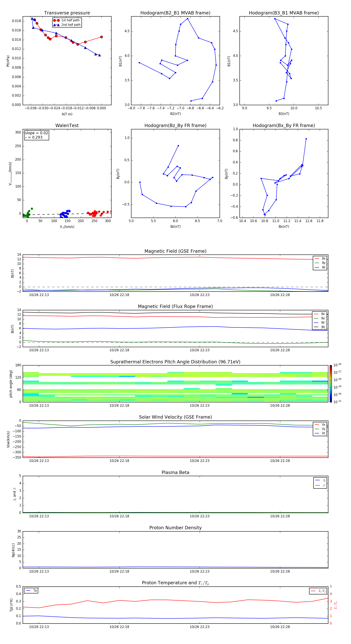
Task: Click the A(T·m) x-axis label
Action: (x=67, y=114)
